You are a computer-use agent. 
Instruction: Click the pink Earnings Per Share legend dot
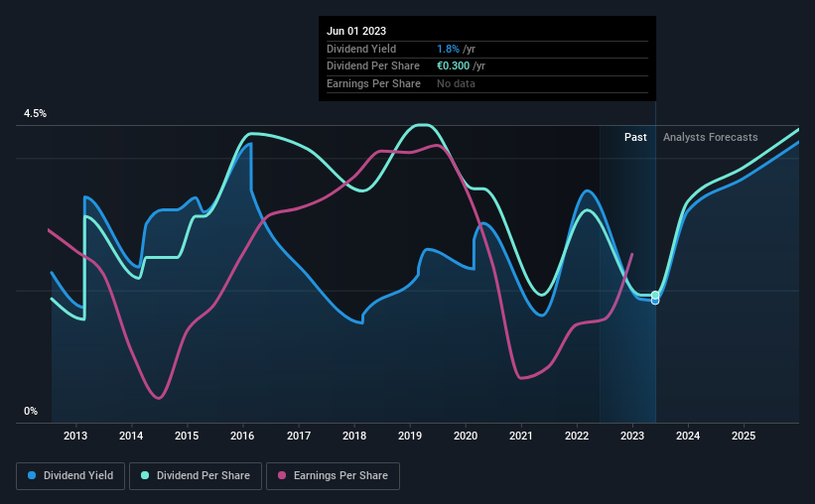[282, 475]
